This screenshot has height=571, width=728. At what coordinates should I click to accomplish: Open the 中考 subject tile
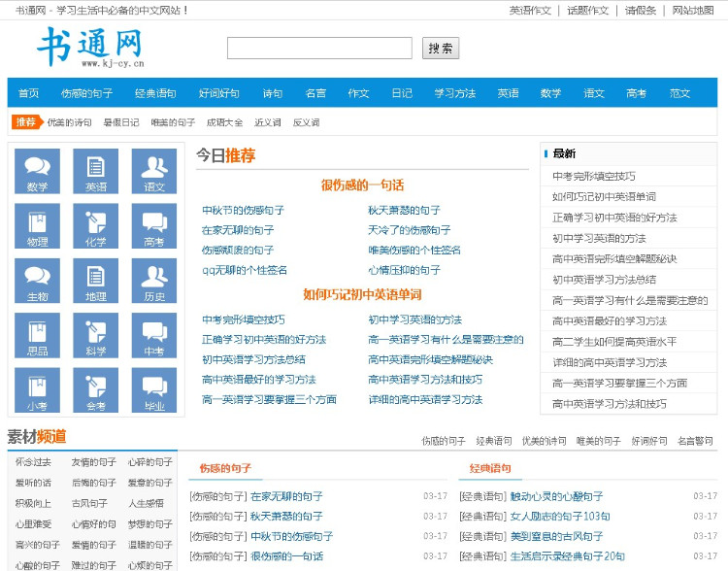(154, 335)
